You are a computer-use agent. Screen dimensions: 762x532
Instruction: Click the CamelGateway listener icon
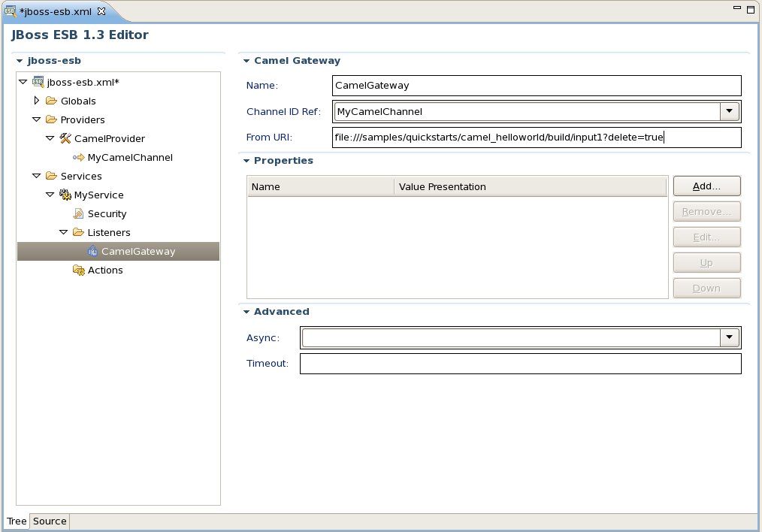[x=92, y=251]
